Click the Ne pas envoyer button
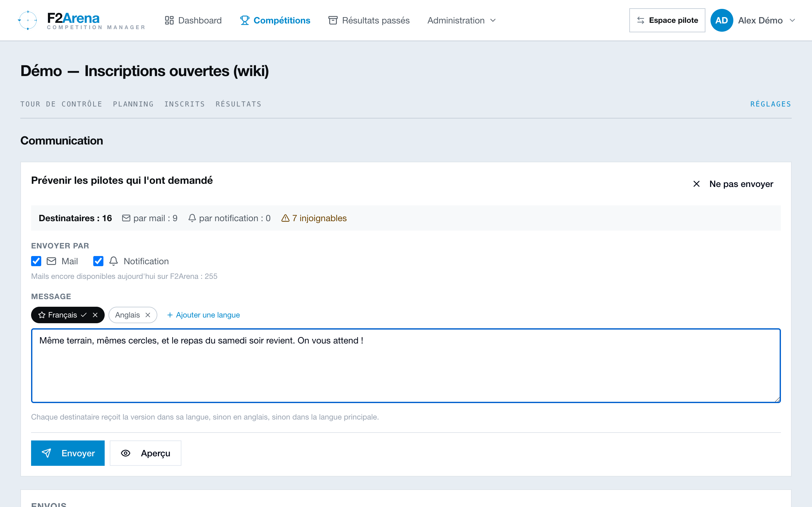 click(733, 184)
